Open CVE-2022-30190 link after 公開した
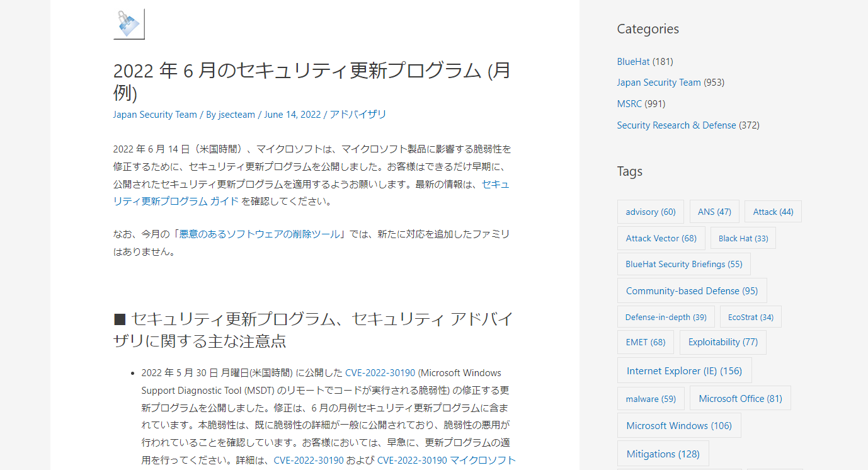The height and width of the screenshot is (470, 868). [x=380, y=373]
